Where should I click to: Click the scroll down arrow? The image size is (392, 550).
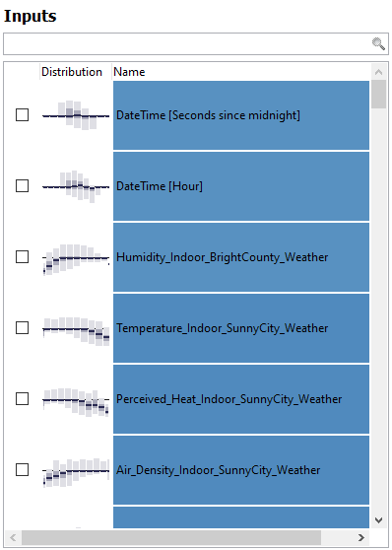(x=378, y=519)
